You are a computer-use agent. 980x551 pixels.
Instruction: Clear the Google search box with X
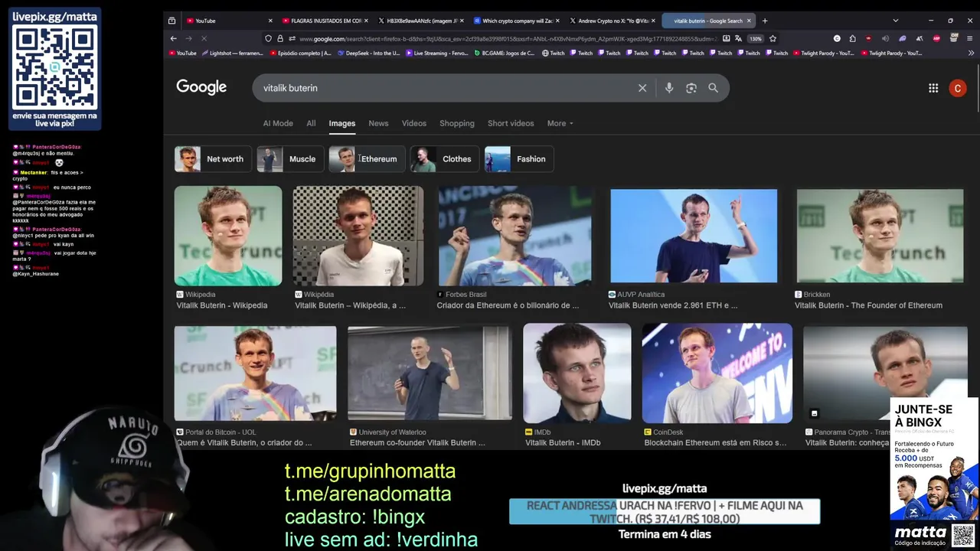pyautogui.click(x=642, y=88)
